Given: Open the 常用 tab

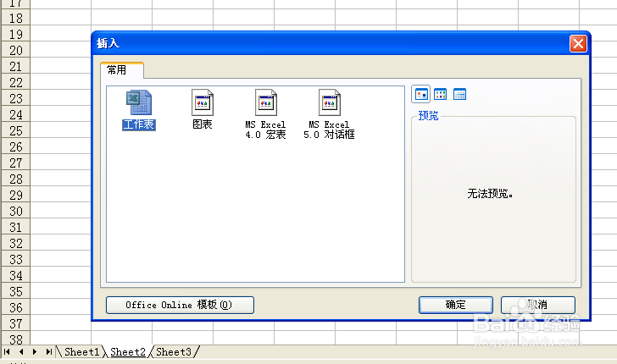Looking at the screenshot, I should (x=121, y=70).
